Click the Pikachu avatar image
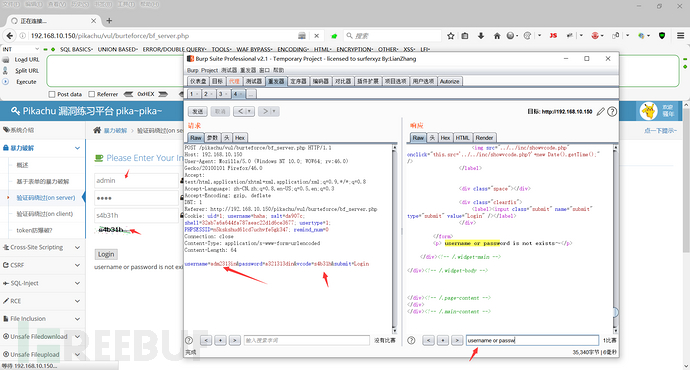The image size is (690, 370). 649,111
